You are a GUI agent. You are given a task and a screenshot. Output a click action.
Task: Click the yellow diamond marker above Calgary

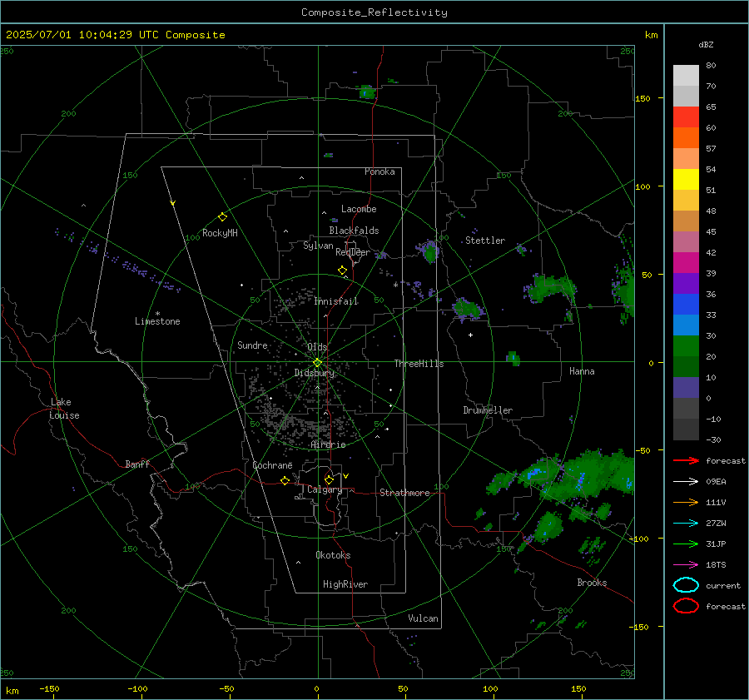[329, 479]
